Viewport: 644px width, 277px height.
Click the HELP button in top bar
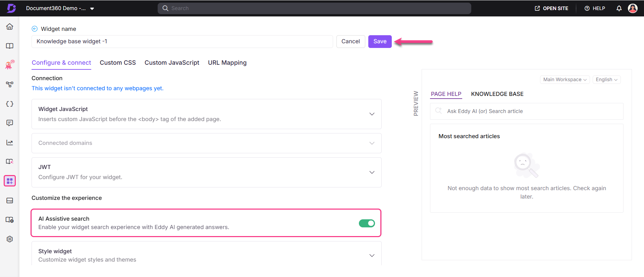(x=595, y=8)
